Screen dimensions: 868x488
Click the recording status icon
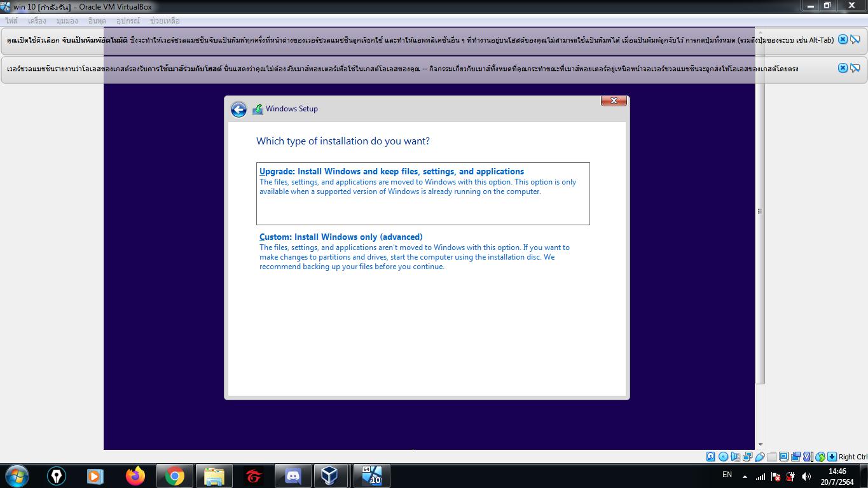796,457
